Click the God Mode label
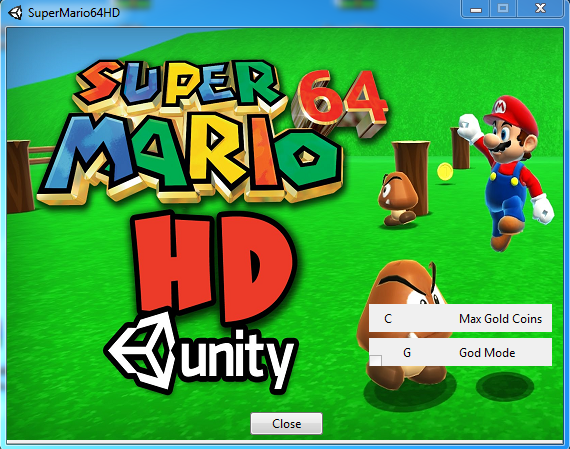 pyautogui.click(x=487, y=353)
